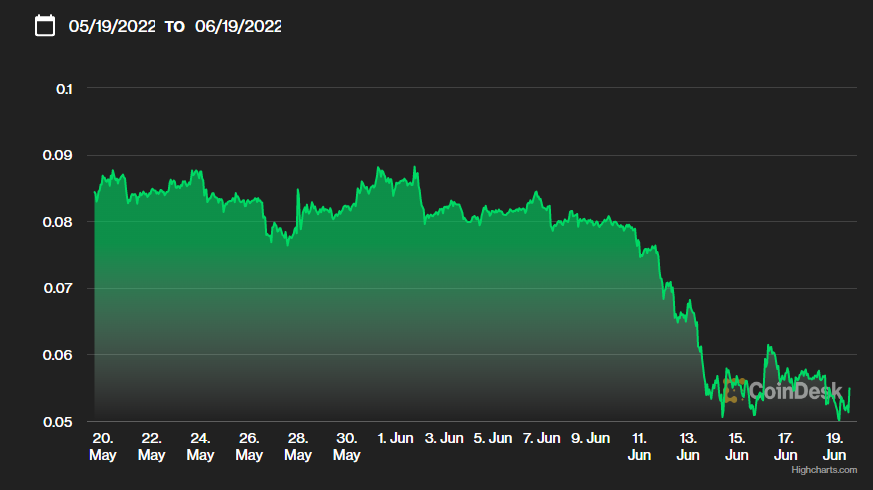Viewport: 873px width, 490px height.
Task: Select the 28. May x-axis label
Action: [298, 446]
